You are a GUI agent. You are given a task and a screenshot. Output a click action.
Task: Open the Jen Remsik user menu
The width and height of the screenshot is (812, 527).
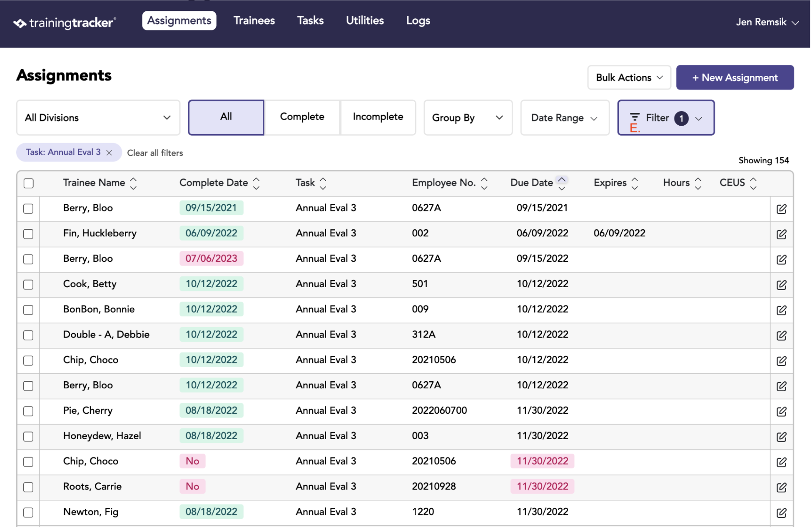tap(767, 22)
